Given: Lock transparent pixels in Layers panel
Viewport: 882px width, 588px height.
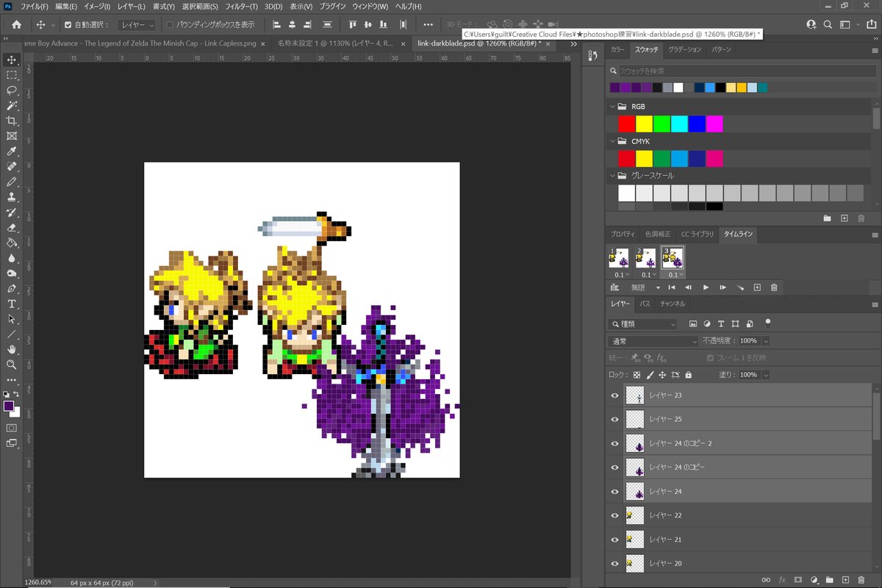Looking at the screenshot, I should pos(637,375).
